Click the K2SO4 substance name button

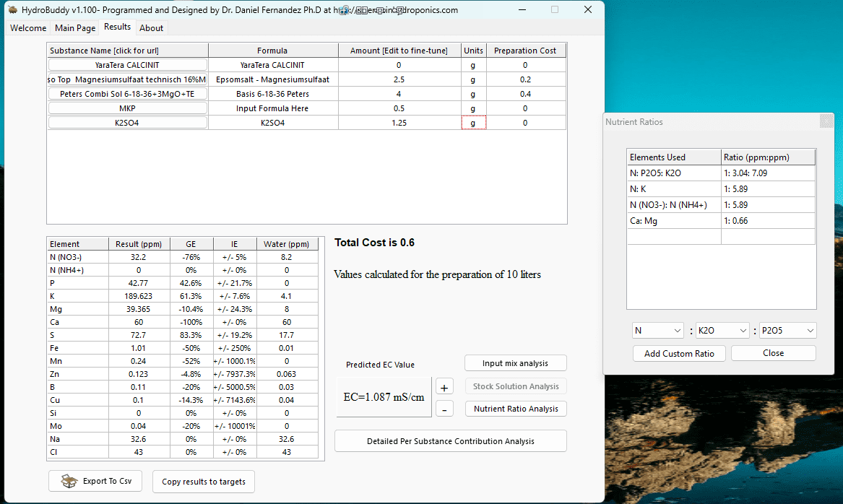coord(127,123)
